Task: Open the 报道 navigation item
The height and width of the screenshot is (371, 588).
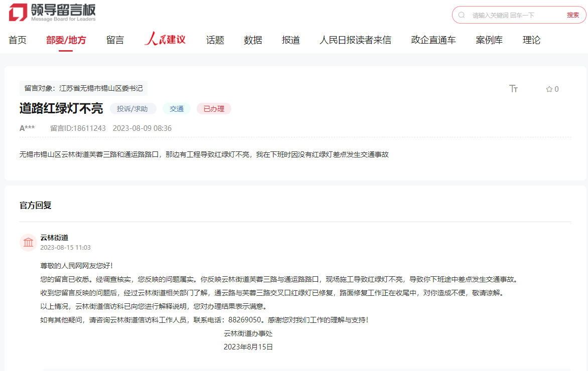Action: (x=291, y=40)
